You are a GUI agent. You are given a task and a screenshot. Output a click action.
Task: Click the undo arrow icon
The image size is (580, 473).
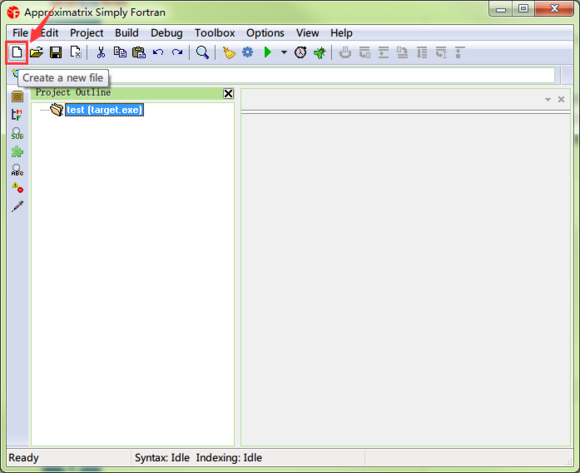(158, 53)
